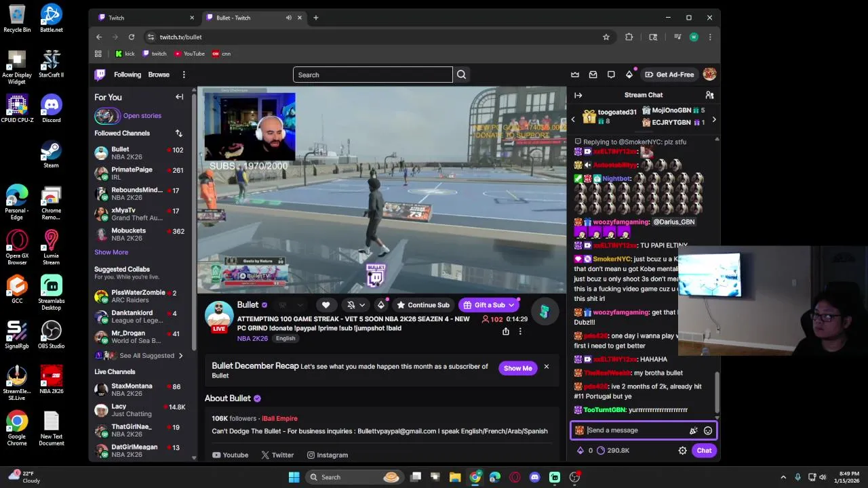Open the Bits icon in top navigation
This screenshot has width=868, height=488.
[629, 75]
